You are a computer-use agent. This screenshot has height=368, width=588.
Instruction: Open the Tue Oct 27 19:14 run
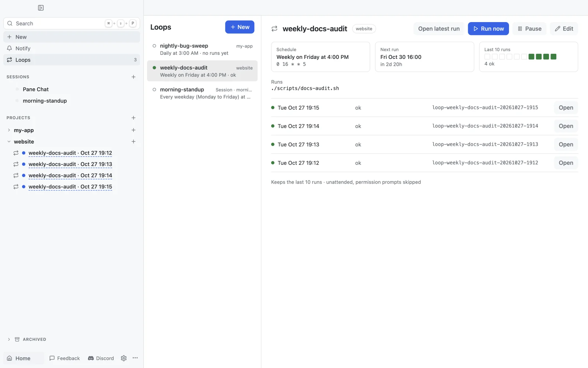566,126
